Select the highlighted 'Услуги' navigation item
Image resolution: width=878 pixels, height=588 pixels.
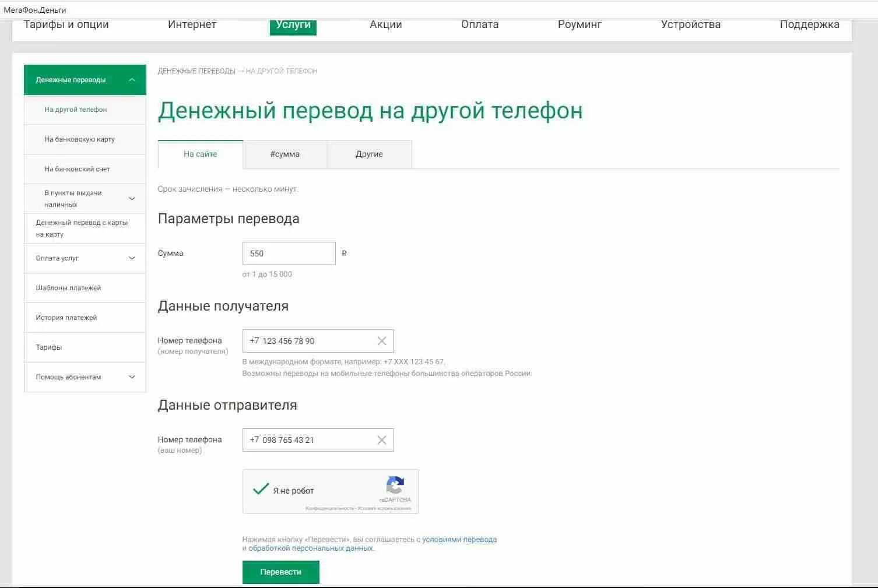pos(293,26)
